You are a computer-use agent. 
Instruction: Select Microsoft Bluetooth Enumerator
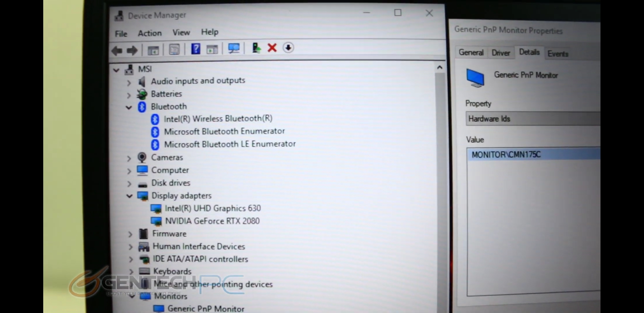click(x=225, y=131)
